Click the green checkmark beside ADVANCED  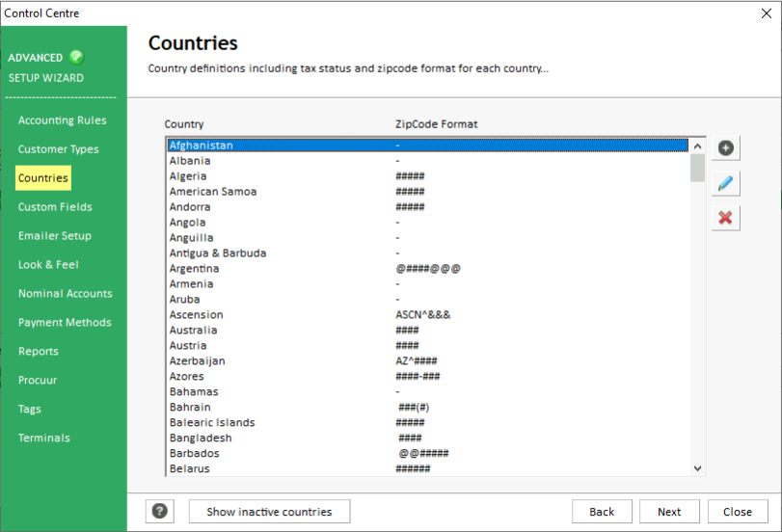click(x=76, y=57)
